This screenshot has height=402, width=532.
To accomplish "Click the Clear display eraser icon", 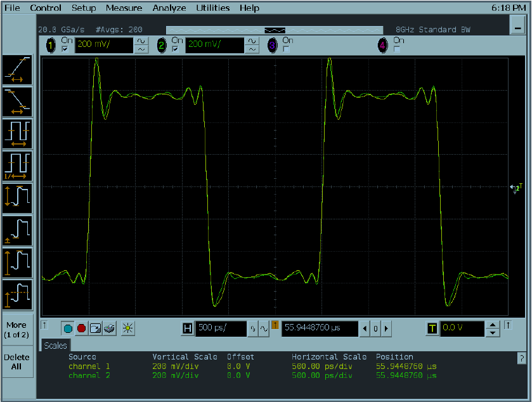I will [109, 328].
